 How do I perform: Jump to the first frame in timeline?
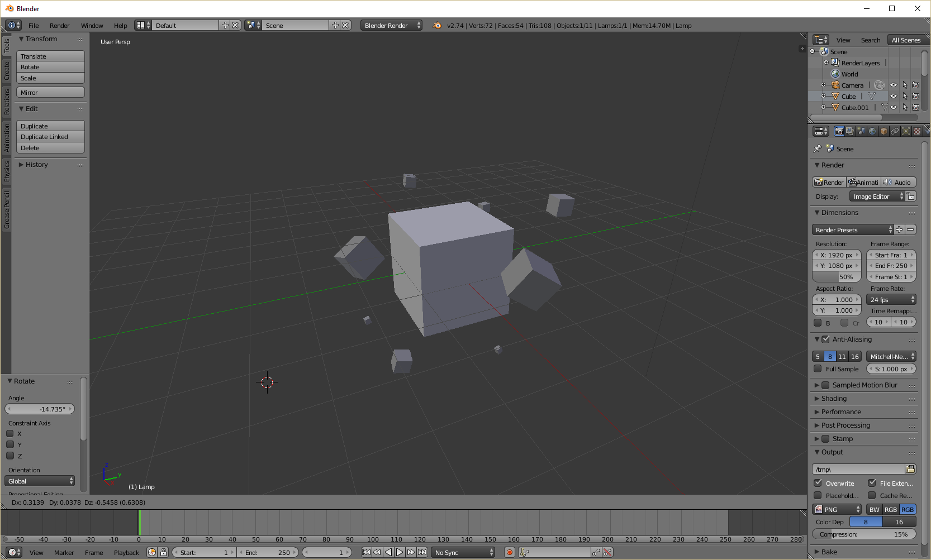tap(366, 553)
